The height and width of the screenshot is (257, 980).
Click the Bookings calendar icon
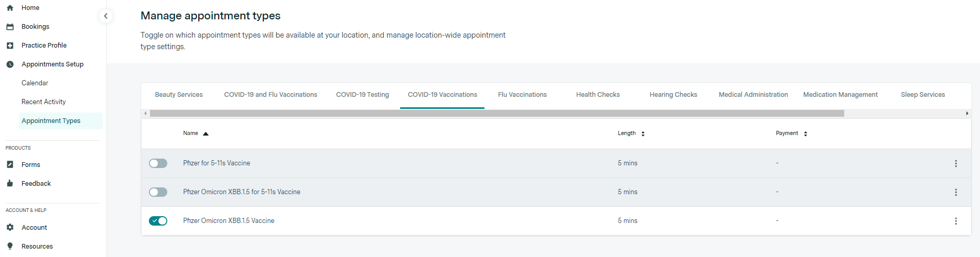pos(10,27)
